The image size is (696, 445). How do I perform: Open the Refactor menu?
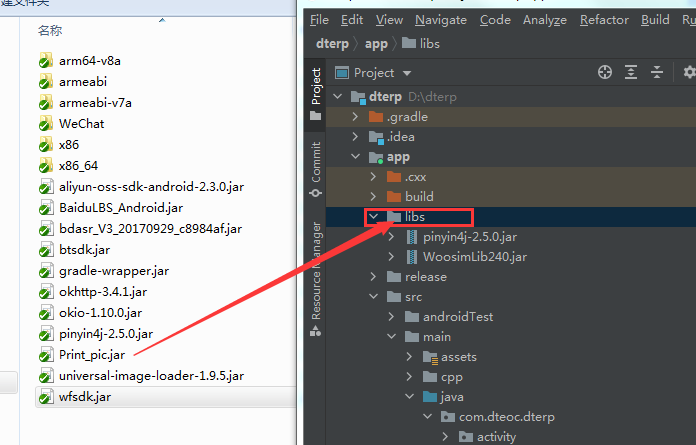click(604, 19)
